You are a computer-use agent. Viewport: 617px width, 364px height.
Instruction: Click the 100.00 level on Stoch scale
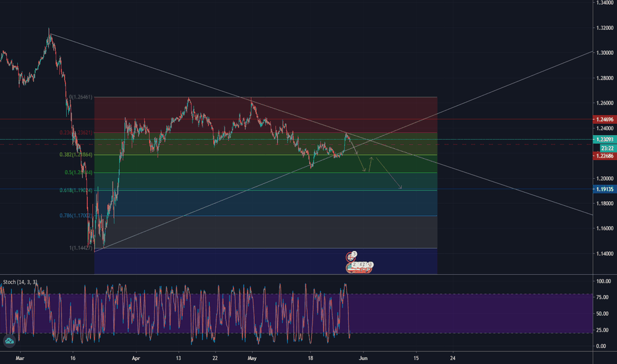click(x=603, y=281)
